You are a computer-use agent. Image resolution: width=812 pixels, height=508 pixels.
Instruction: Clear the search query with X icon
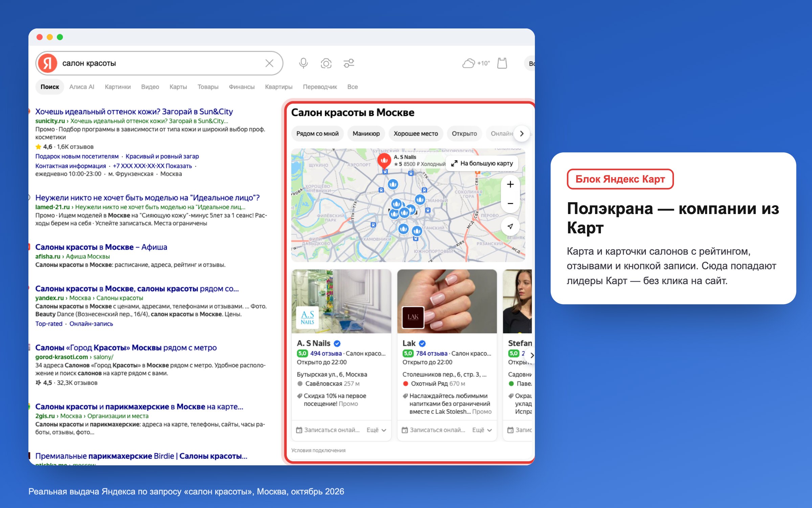[x=269, y=63]
